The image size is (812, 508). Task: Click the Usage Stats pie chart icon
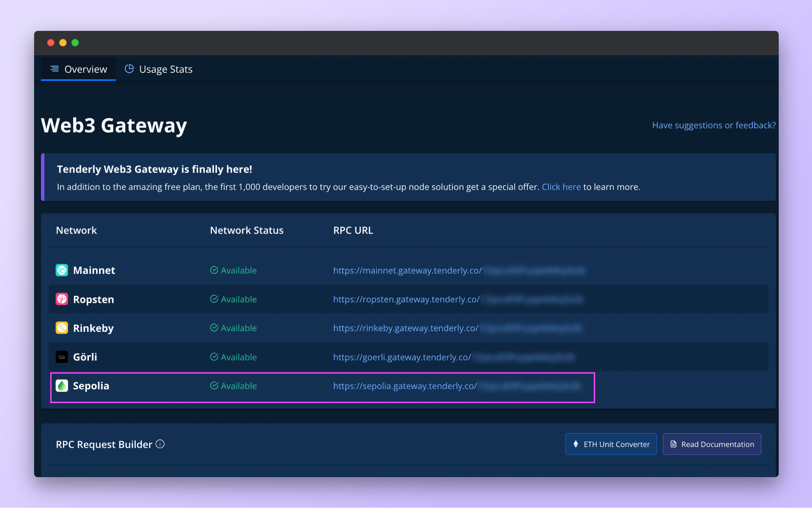coord(129,69)
